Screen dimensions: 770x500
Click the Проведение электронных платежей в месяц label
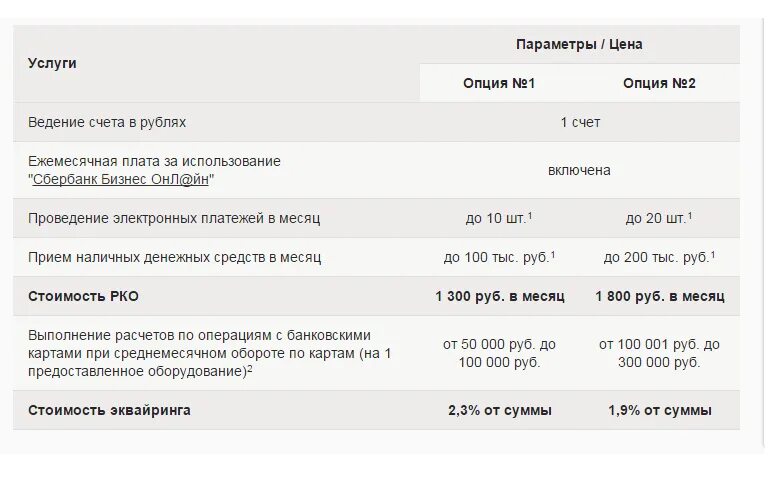174,217
